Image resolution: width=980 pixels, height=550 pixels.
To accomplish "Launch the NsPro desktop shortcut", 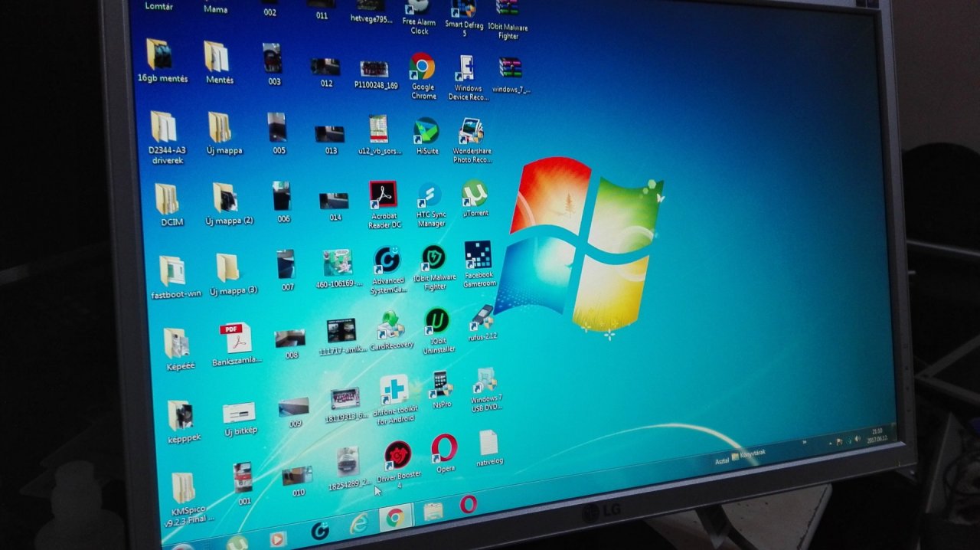I will [440, 383].
